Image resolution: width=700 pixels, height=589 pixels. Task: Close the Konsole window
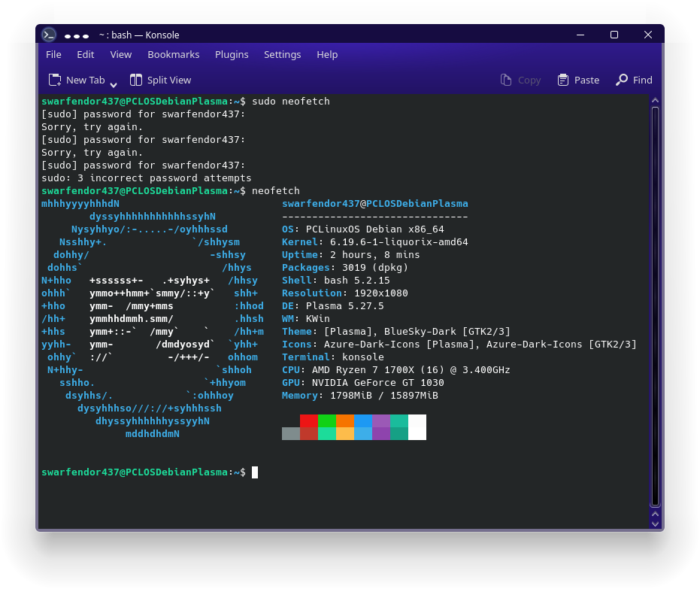[648, 35]
